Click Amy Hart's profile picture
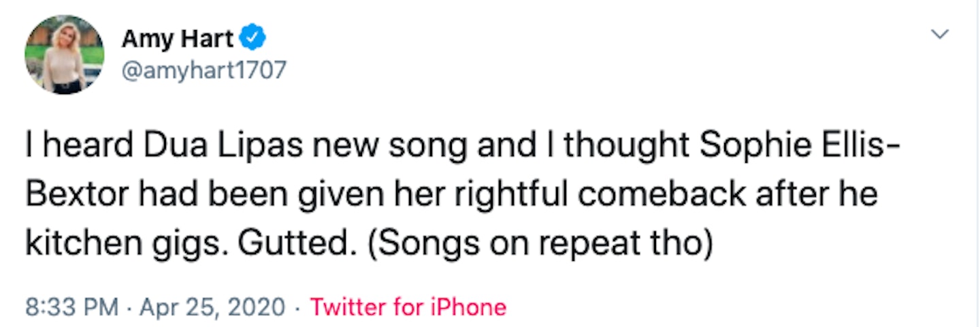 pos(65,54)
